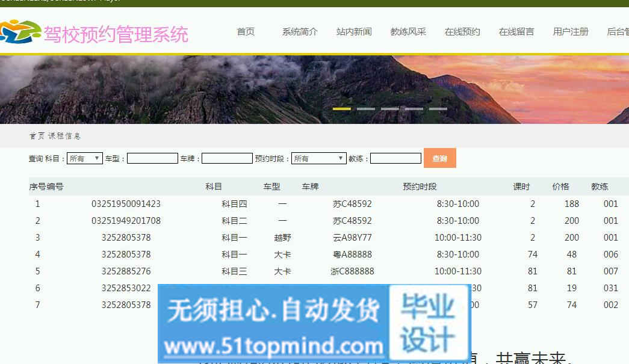Select course number 3252885276
The image size is (629, 364).
point(126,271)
